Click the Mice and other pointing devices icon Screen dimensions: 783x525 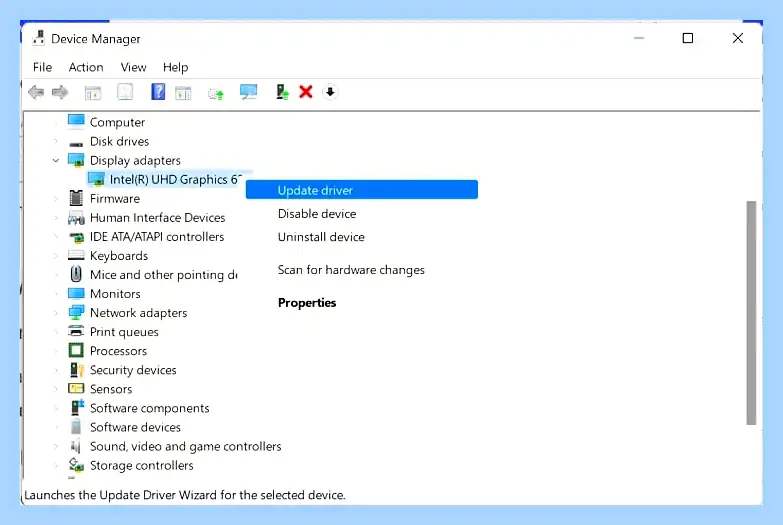[76, 274]
